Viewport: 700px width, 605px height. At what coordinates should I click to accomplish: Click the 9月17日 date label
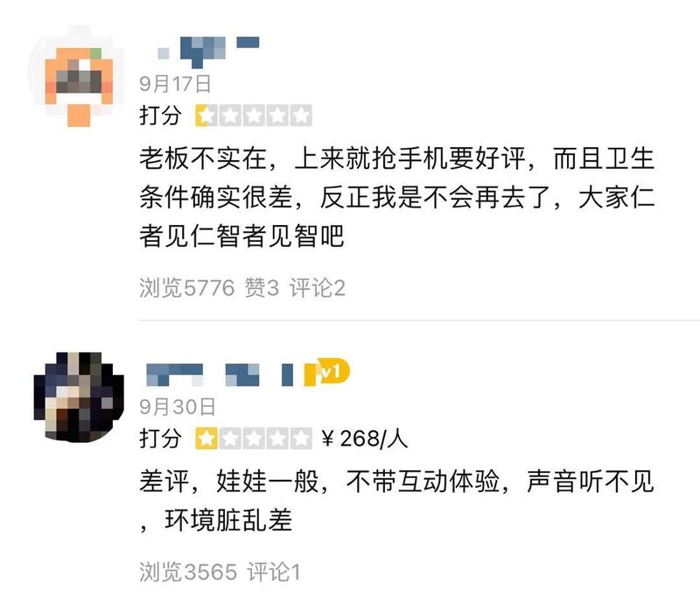(175, 84)
